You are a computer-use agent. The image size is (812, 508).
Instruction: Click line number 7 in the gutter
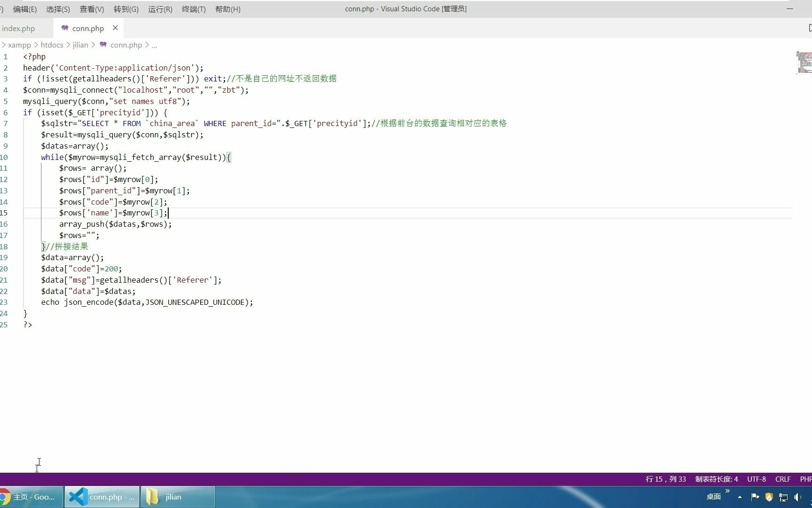click(x=6, y=124)
